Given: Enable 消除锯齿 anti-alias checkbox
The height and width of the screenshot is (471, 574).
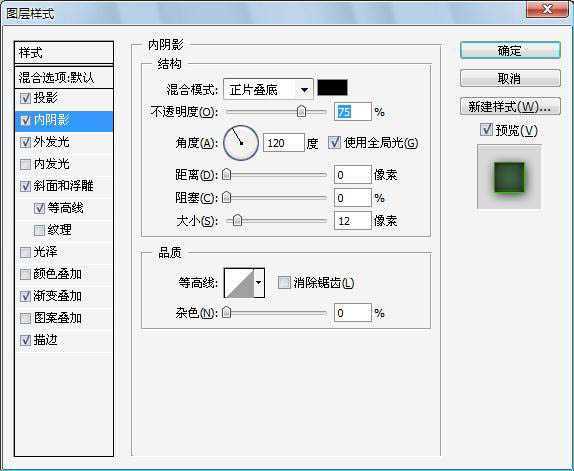Looking at the screenshot, I should [x=284, y=283].
